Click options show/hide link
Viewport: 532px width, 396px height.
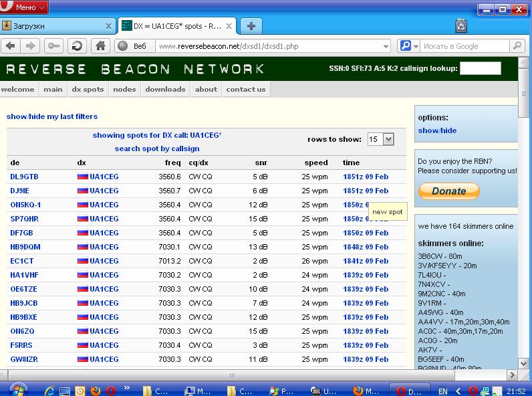tap(437, 130)
